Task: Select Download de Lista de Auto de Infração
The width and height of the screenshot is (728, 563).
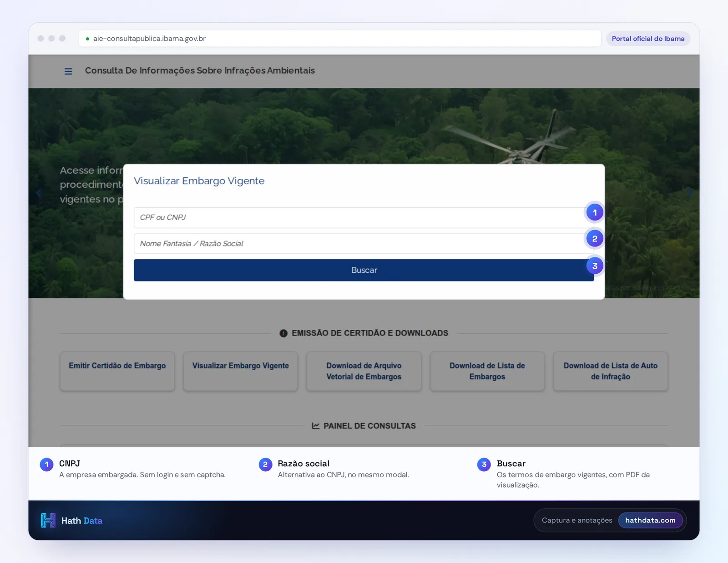Action: click(611, 371)
